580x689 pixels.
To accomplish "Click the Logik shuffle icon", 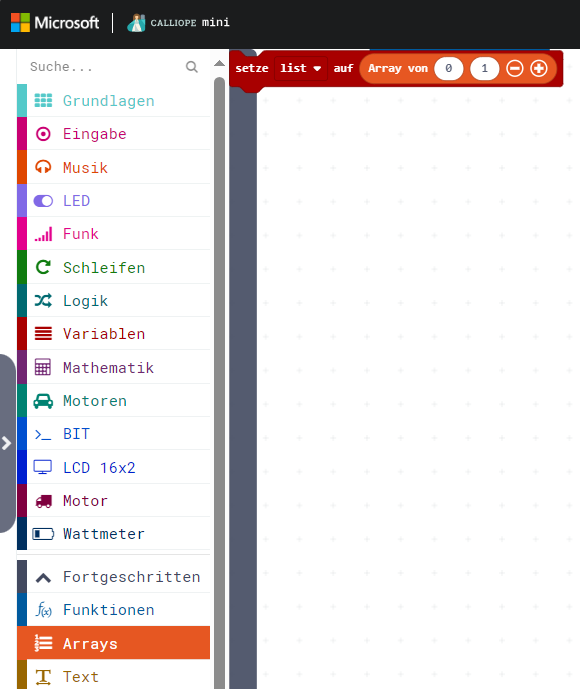I will click(x=43, y=301).
